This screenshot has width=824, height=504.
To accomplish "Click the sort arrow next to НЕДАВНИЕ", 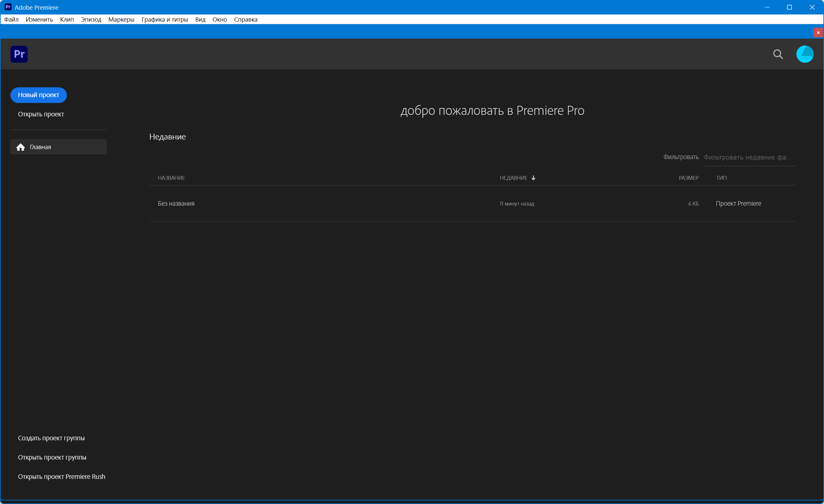I will pos(533,178).
